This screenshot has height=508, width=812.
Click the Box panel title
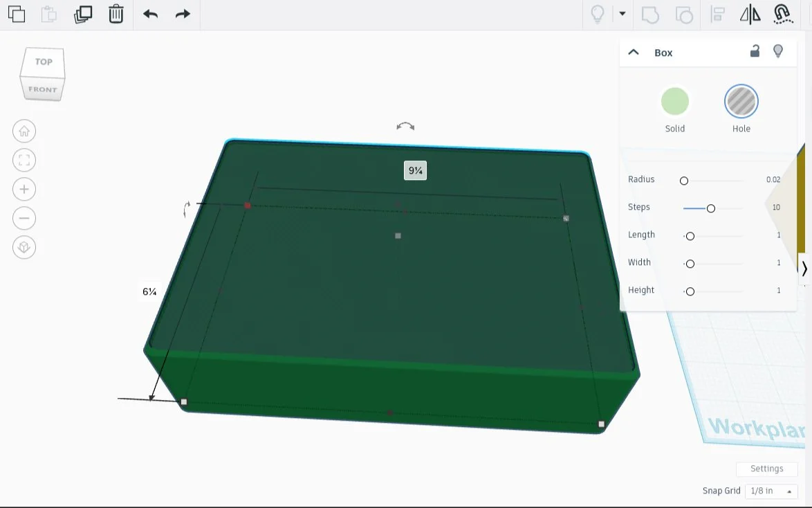click(x=663, y=53)
